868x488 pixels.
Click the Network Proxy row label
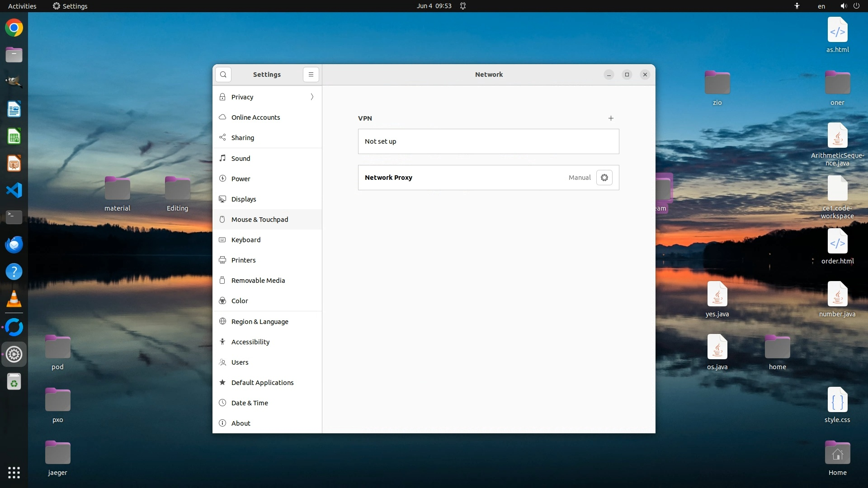[x=388, y=178]
